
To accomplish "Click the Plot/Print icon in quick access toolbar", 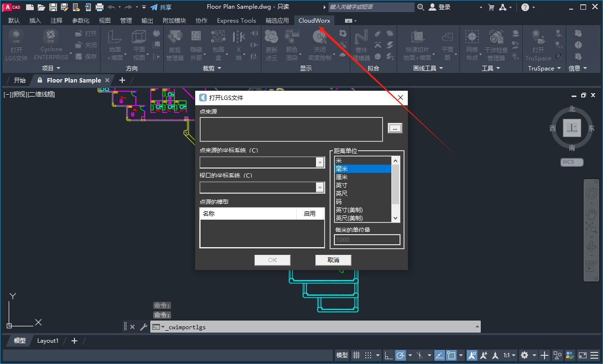I will (x=100, y=7).
